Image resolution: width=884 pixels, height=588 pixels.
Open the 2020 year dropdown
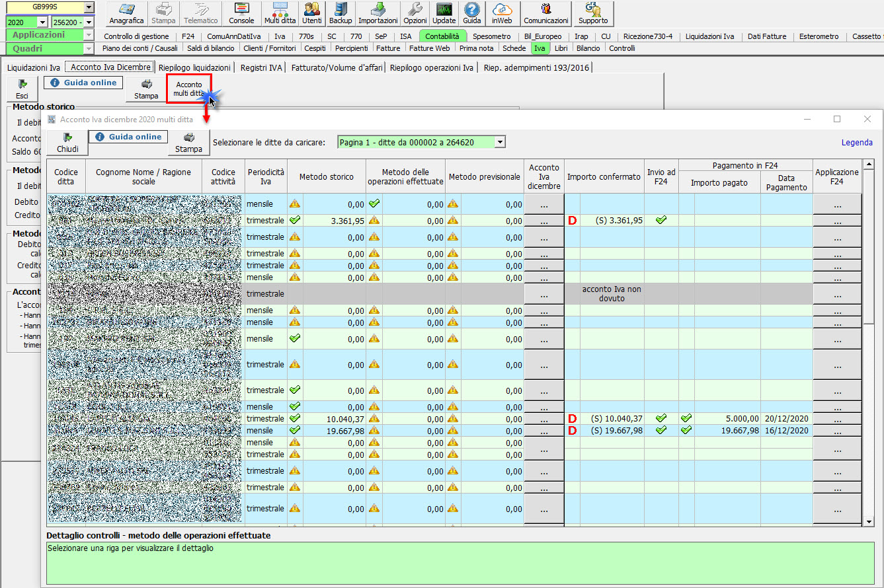[43, 22]
